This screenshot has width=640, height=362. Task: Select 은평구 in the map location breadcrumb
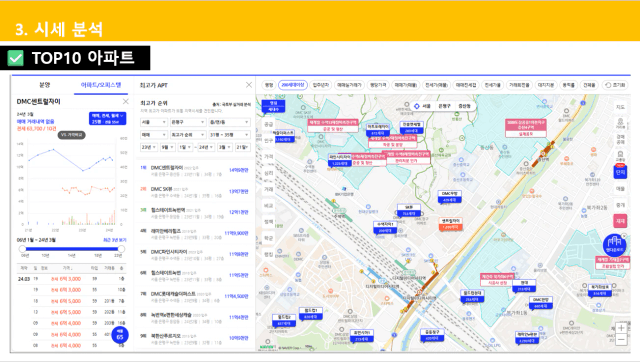[x=444, y=106]
